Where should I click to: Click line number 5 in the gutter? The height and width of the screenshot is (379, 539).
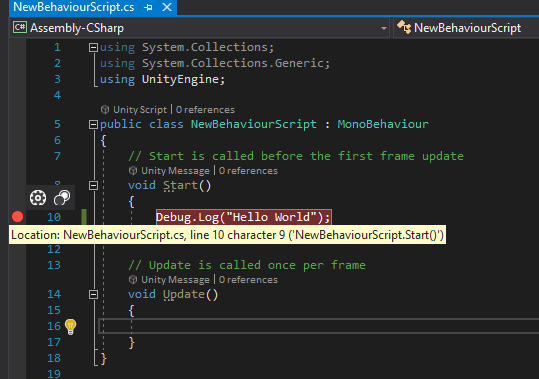[x=57, y=124]
